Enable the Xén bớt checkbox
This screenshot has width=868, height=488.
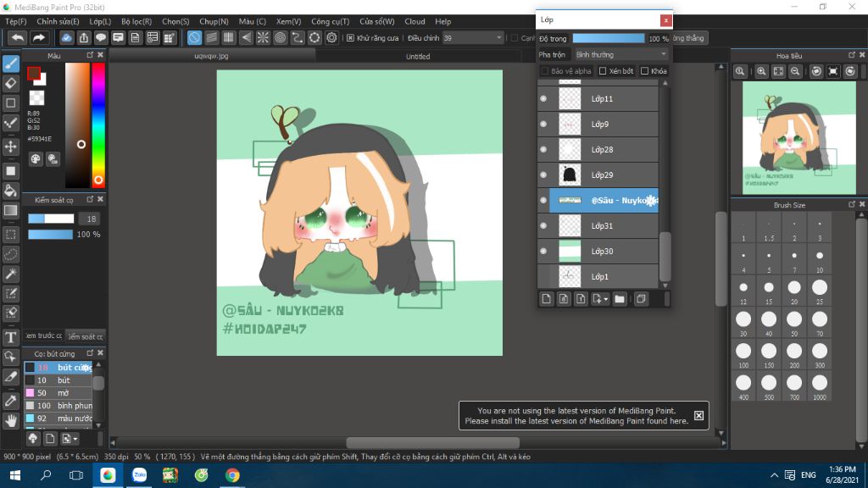click(x=603, y=71)
